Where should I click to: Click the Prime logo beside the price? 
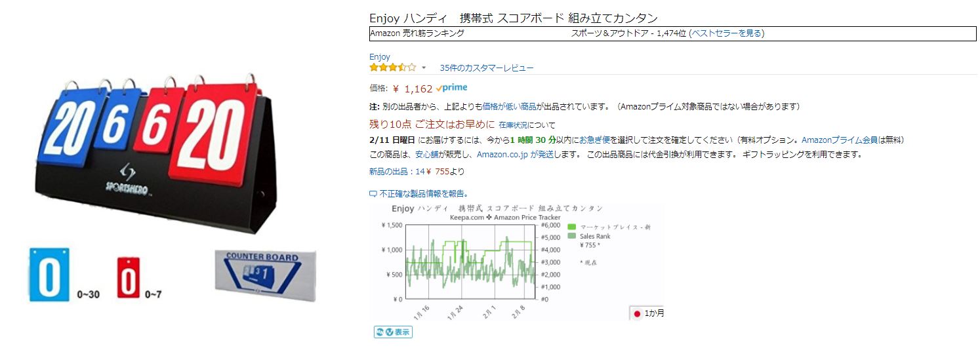[x=451, y=88]
